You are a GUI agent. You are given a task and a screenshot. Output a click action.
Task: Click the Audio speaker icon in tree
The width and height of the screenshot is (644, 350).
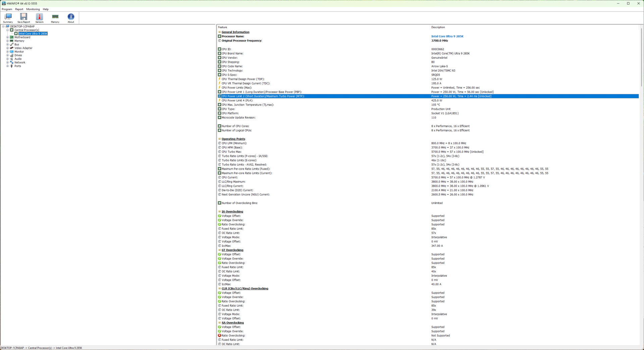(x=12, y=59)
